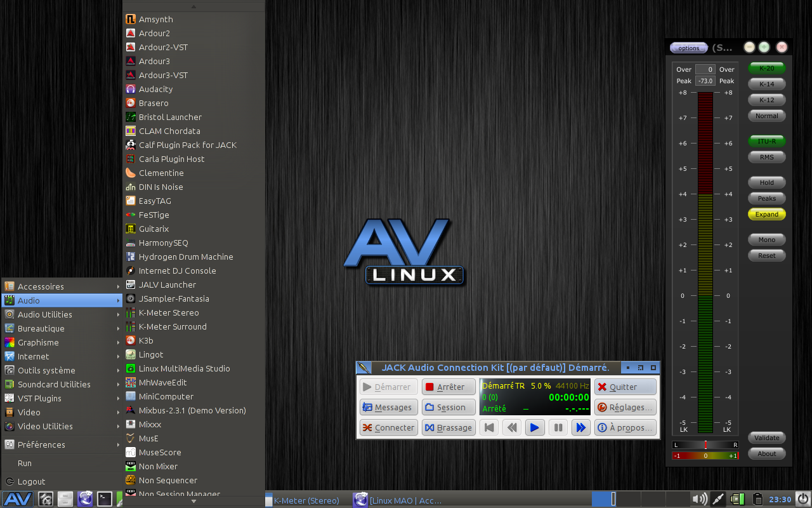Choose Run in the main menu
The height and width of the screenshot is (508, 812).
pos(62,463)
